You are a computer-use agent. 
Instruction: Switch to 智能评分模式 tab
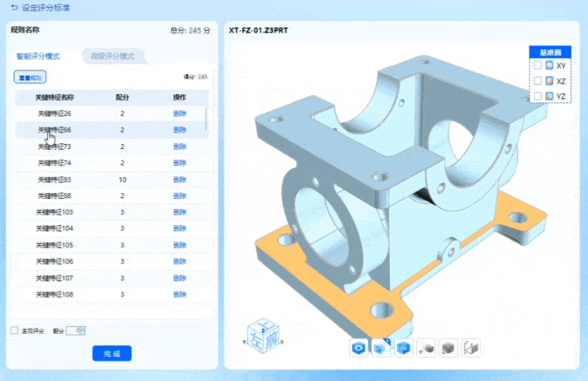click(x=38, y=56)
